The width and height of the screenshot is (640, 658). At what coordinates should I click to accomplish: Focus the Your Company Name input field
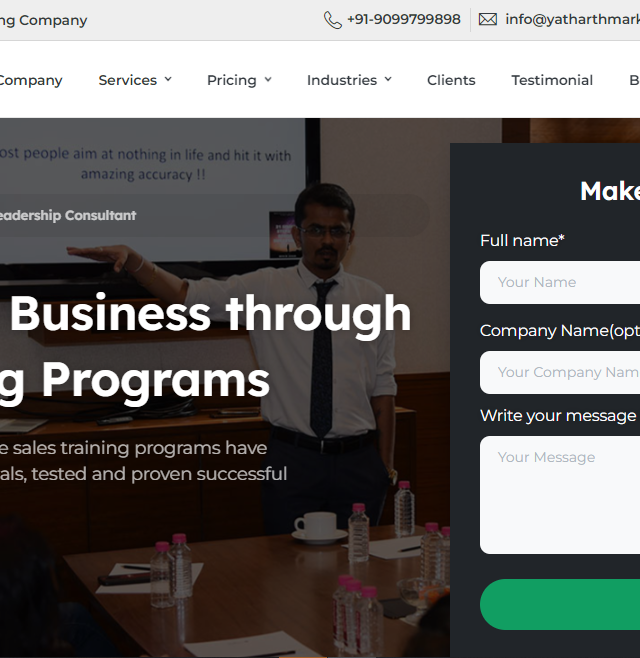click(560, 372)
